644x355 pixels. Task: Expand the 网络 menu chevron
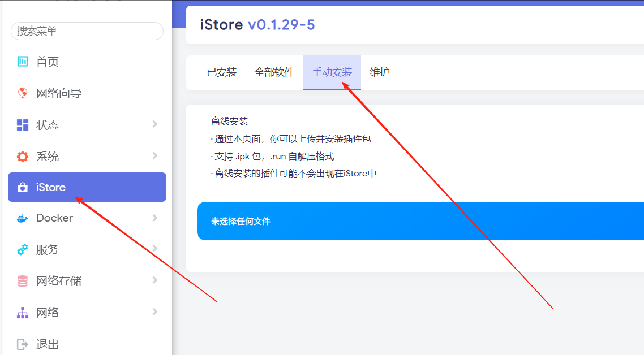click(155, 311)
